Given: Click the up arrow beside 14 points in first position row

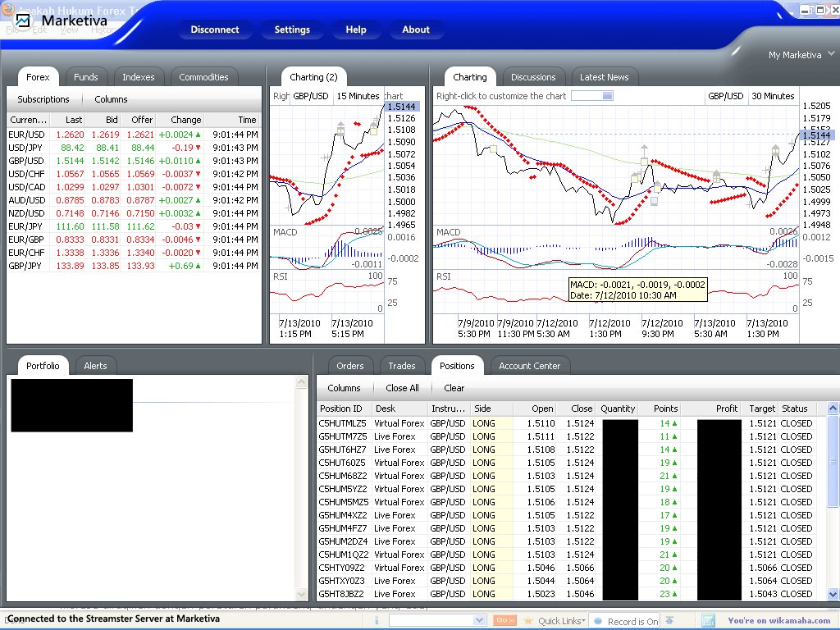Looking at the screenshot, I should pyautogui.click(x=674, y=423).
